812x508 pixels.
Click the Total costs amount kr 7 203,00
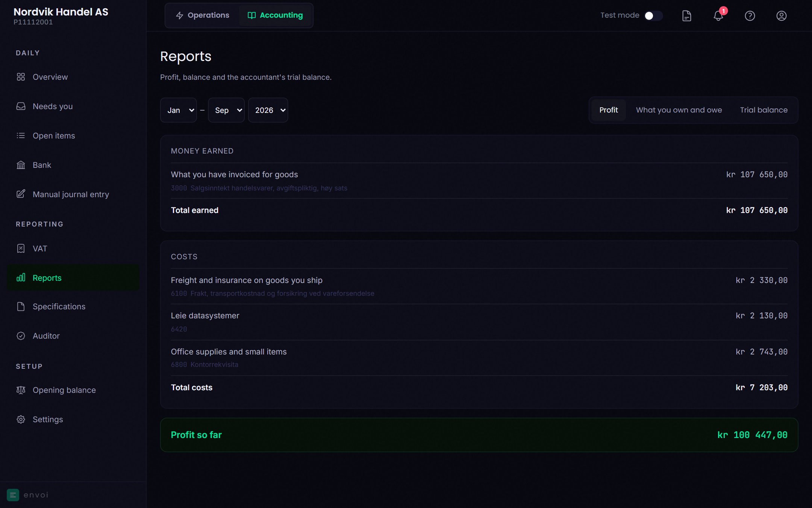click(x=761, y=388)
